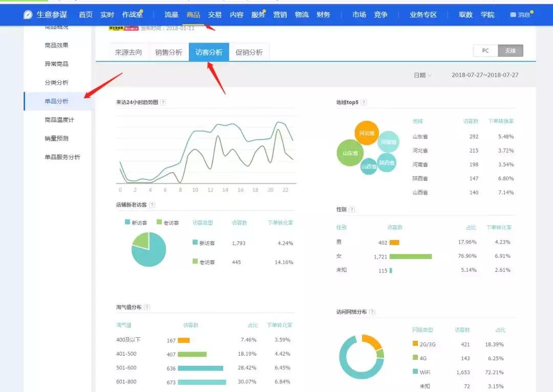Toggle 新访客 legend in pie chart
553x392 pixels.
pyautogui.click(x=136, y=223)
